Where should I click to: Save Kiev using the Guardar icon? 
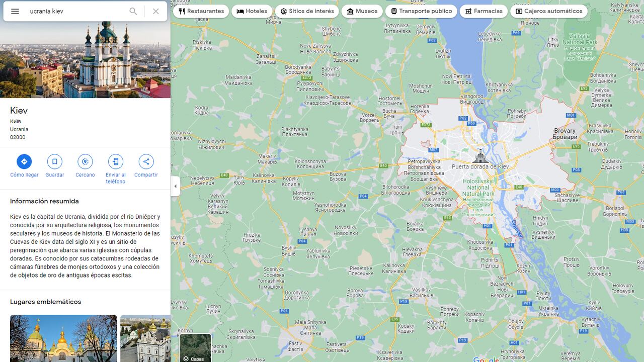click(55, 161)
